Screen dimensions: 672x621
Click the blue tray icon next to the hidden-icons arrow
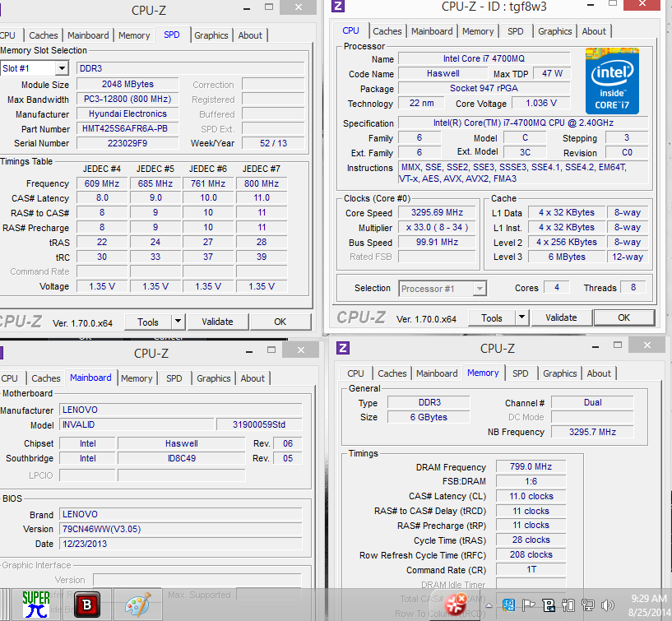(508, 605)
